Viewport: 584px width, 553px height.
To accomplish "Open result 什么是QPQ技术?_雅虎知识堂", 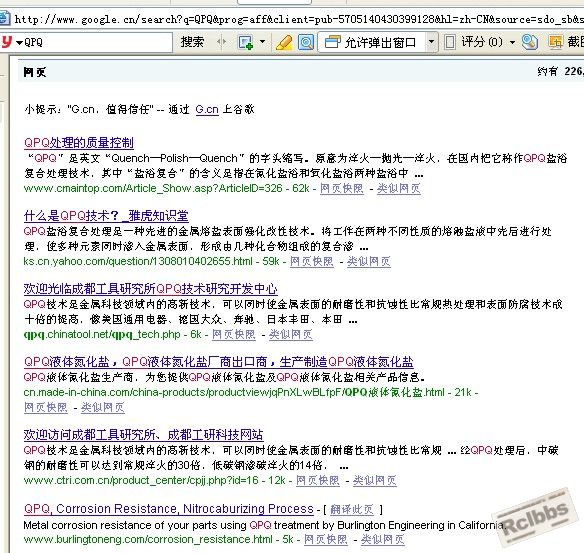I will point(106,216).
